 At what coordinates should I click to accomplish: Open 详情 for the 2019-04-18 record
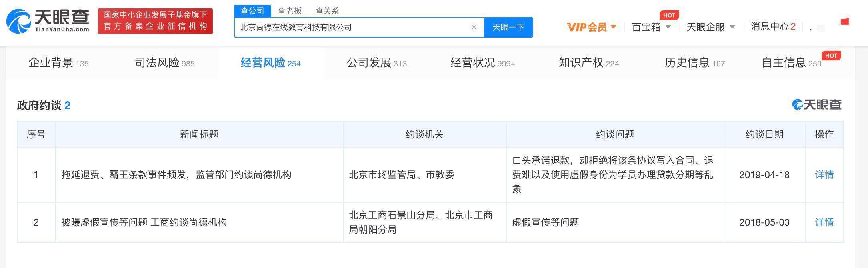pos(824,175)
